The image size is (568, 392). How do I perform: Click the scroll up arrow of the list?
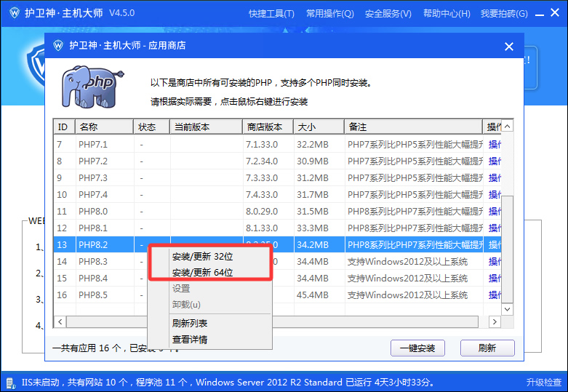coord(507,127)
